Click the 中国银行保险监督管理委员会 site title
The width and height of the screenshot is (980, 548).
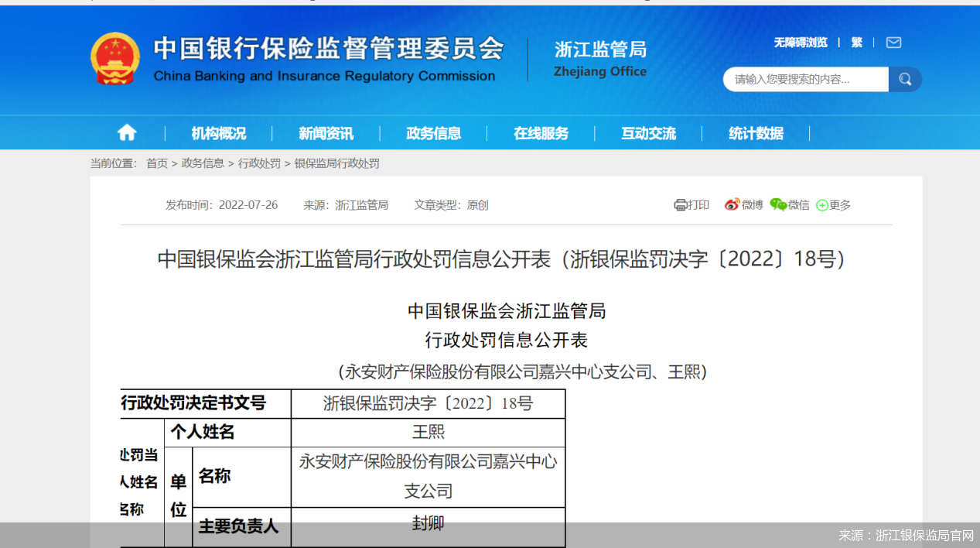(x=328, y=49)
